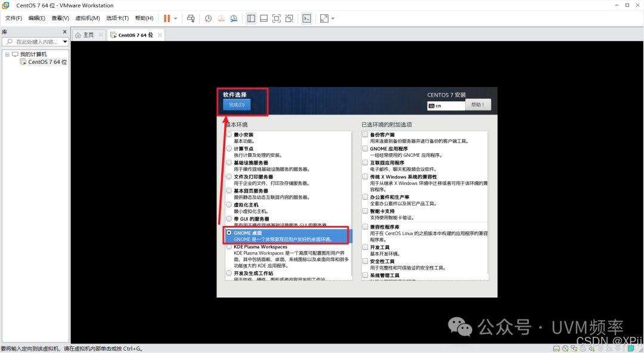Open the Snapshot Manager icon
The image size is (644, 353).
click(x=234, y=18)
